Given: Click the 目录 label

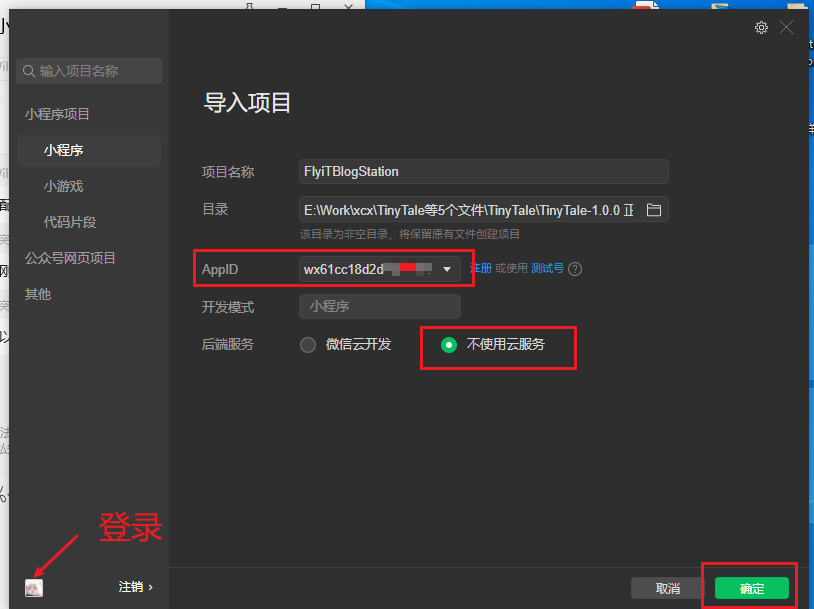Looking at the screenshot, I should tap(215, 209).
